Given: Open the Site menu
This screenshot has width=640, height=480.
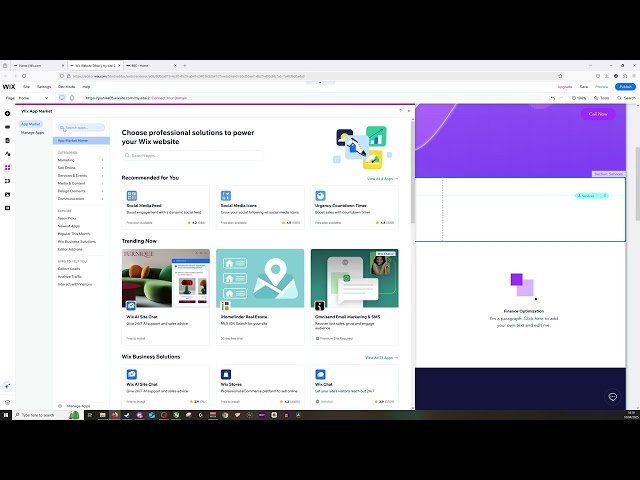Looking at the screenshot, I should point(27,87).
